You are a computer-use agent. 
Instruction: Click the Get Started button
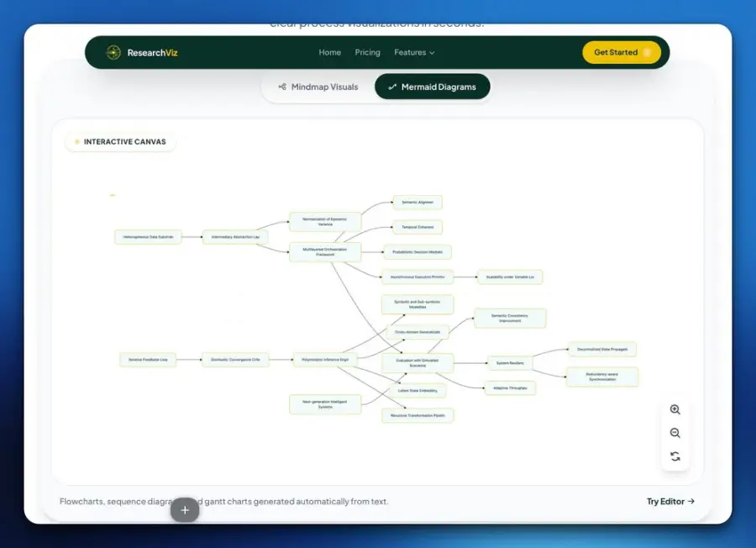pos(622,52)
